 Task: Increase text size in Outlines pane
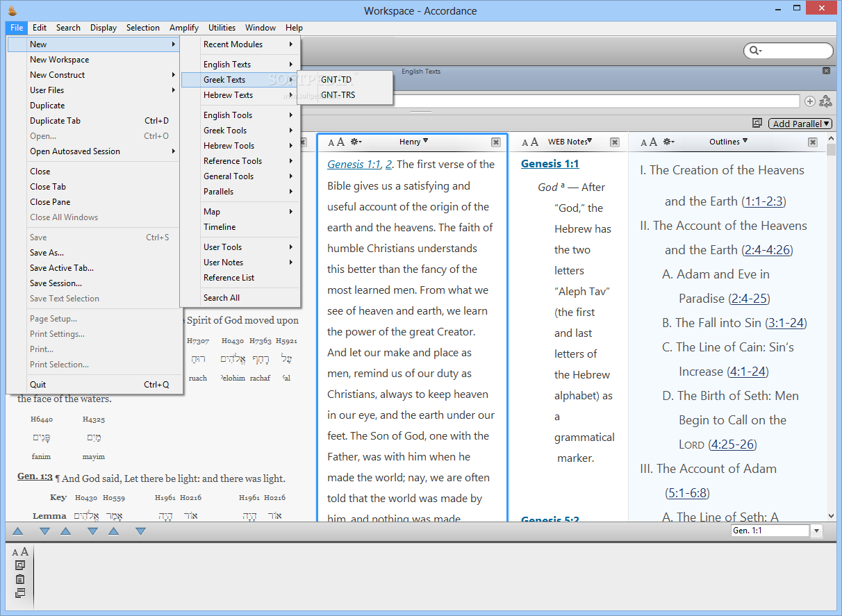click(653, 142)
